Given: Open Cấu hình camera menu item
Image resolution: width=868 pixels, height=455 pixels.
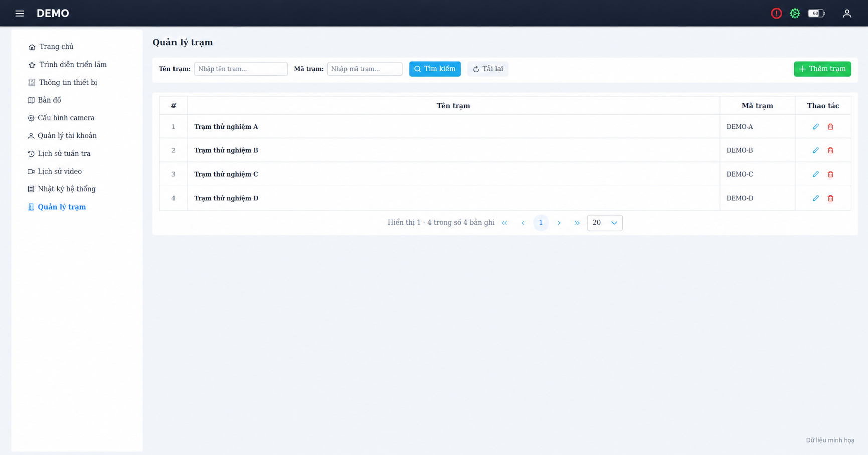Looking at the screenshot, I should [x=61, y=118].
